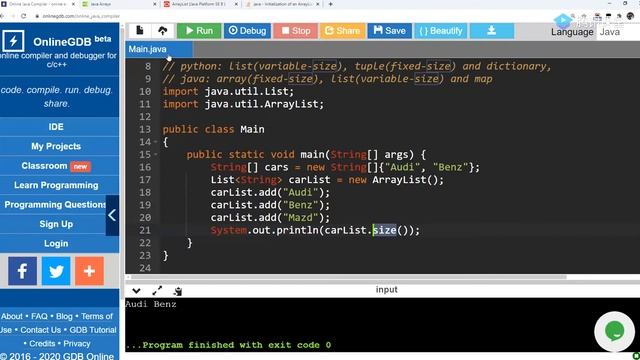This screenshot has height=360, width=640.
Task: Click Login in the sidebar
Action: [56, 243]
